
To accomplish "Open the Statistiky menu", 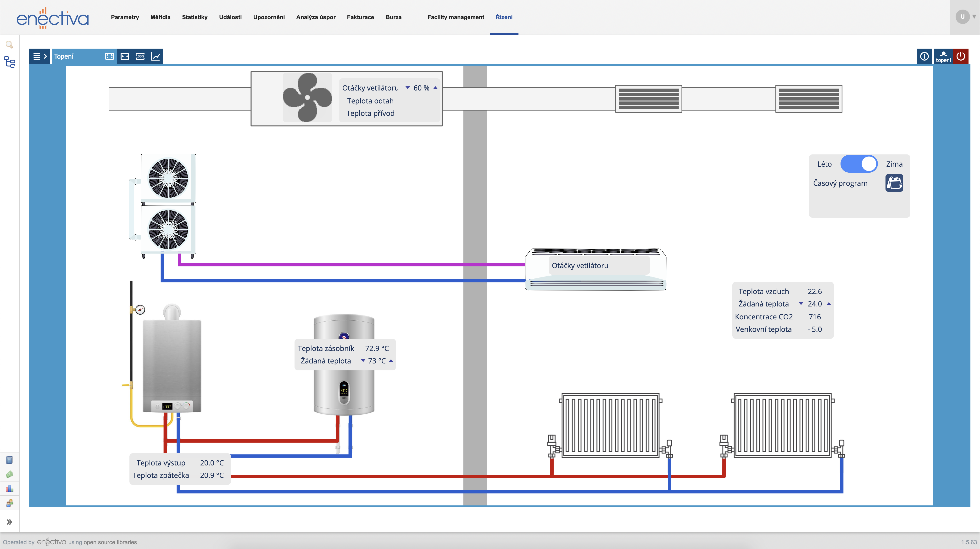I will click(x=195, y=17).
